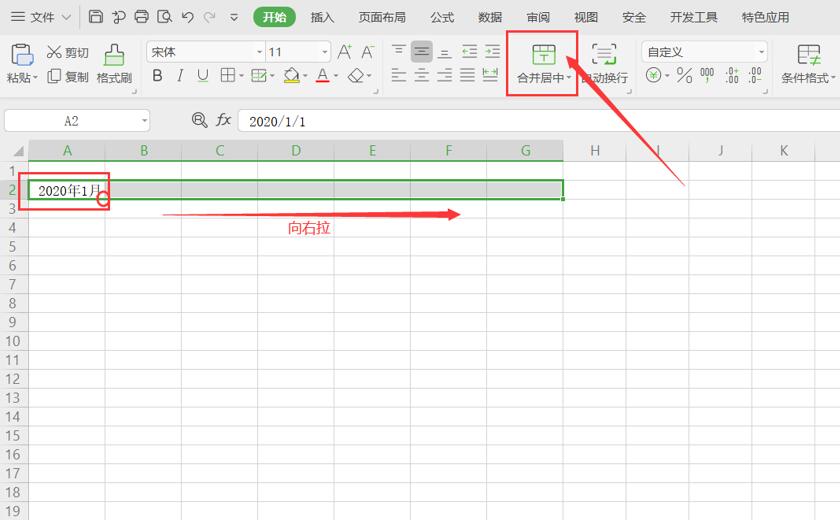The width and height of the screenshot is (840, 520).
Task: Switch to the 页面布局 tab
Action: point(382,17)
